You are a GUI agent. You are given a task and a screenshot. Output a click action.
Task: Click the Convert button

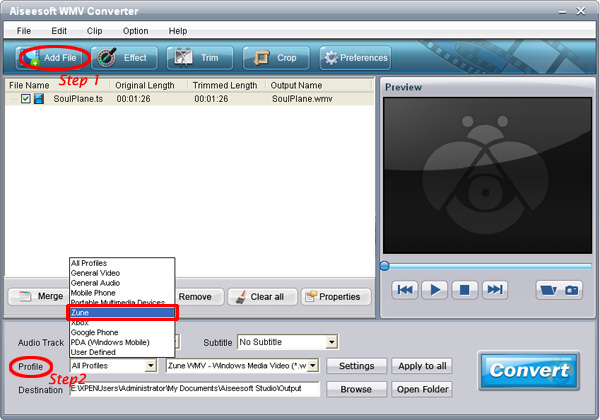pyautogui.click(x=528, y=371)
